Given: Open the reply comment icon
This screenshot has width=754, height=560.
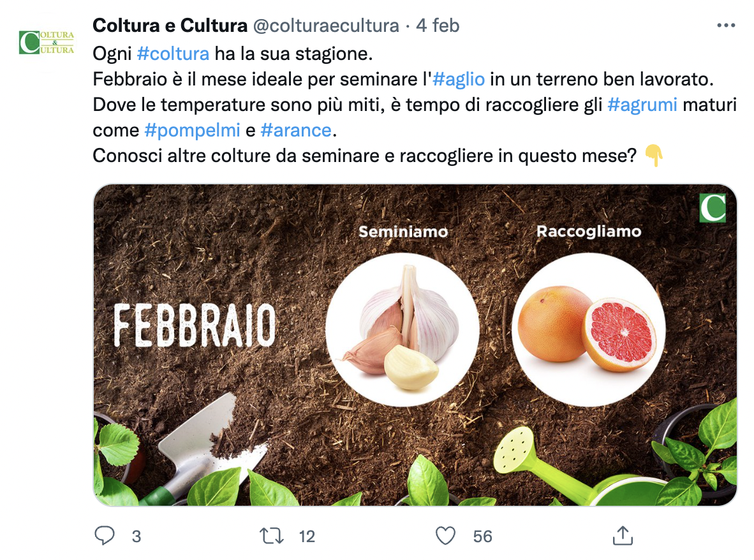Looking at the screenshot, I should click(105, 536).
